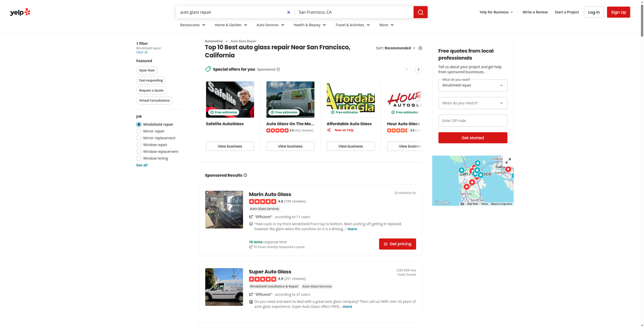Click the Automotive breadcrumb
Viewport: 644px width, 328px height.
(x=214, y=41)
